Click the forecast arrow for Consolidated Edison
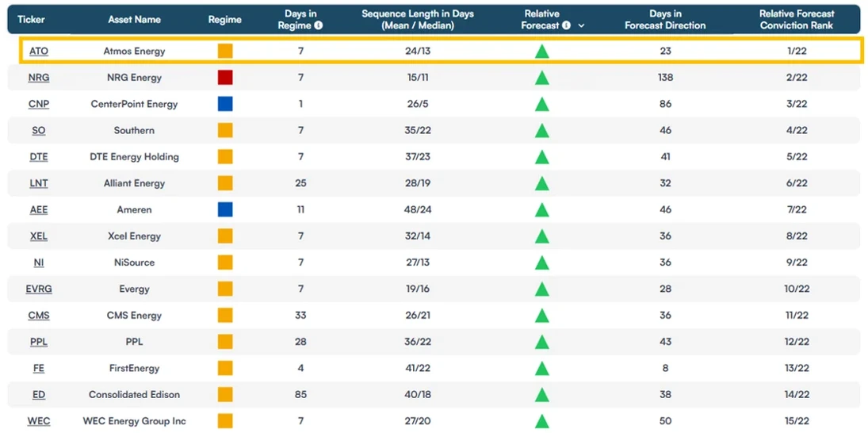The width and height of the screenshot is (868, 433). tap(542, 395)
